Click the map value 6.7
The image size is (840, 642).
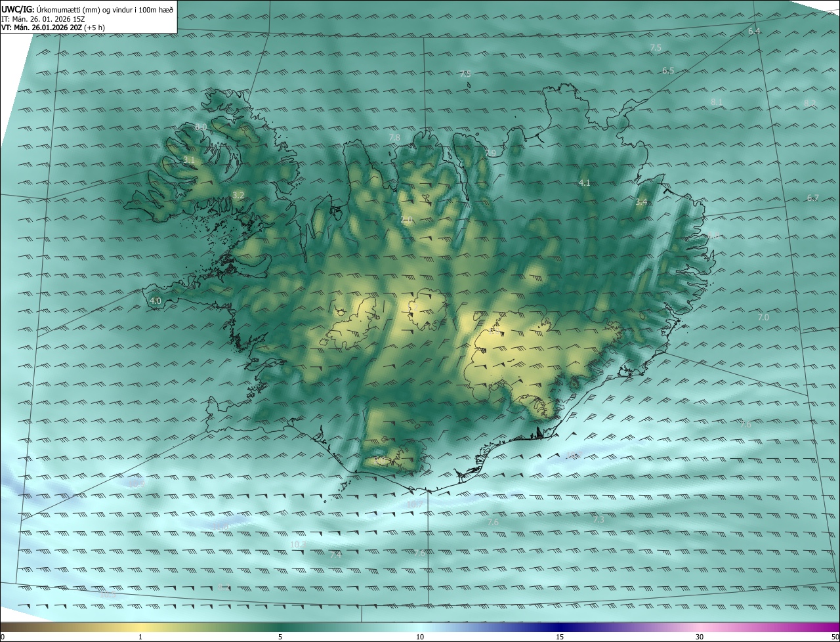coord(813,198)
